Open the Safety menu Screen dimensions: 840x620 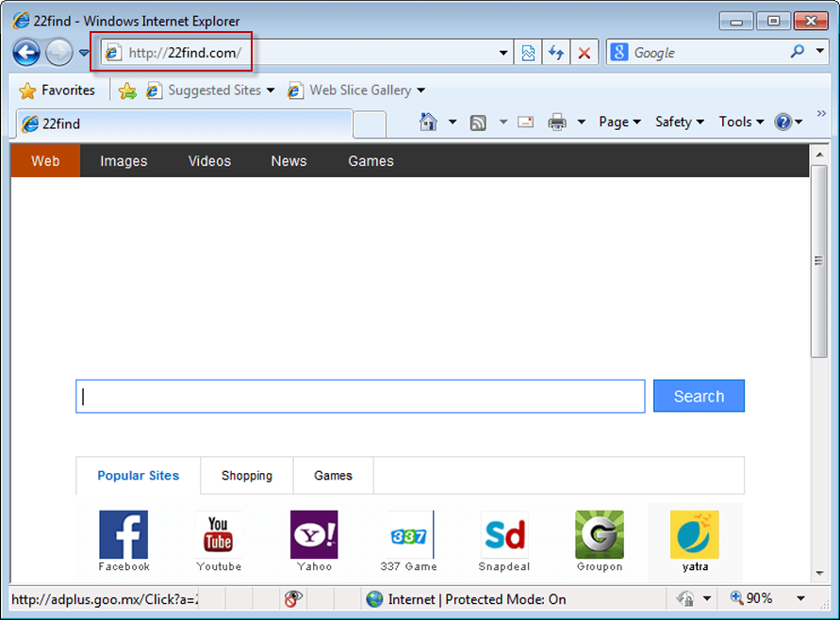[679, 122]
